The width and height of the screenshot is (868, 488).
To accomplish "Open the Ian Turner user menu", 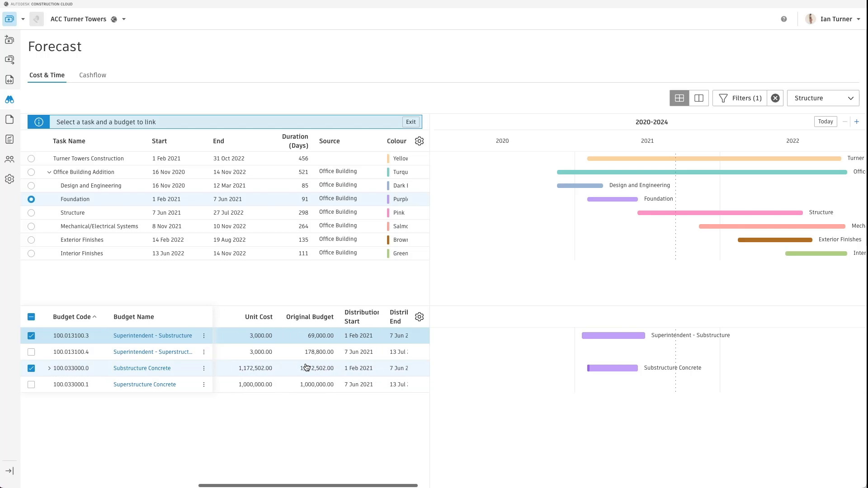I will [x=835, y=19].
